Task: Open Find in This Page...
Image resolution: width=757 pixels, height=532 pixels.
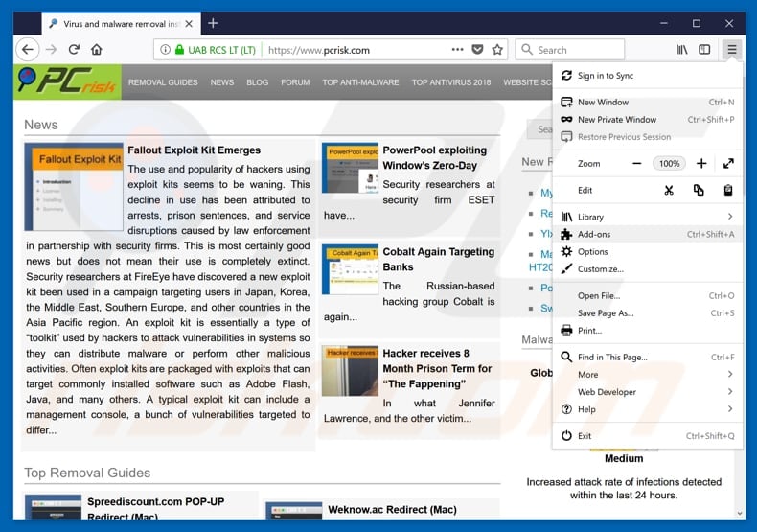Action: [x=648, y=357]
